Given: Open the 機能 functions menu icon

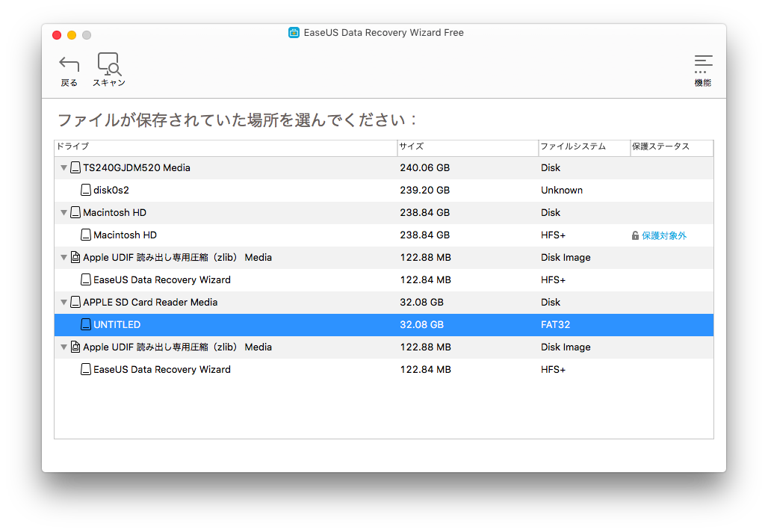Looking at the screenshot, I should click(x=703, y=64).
